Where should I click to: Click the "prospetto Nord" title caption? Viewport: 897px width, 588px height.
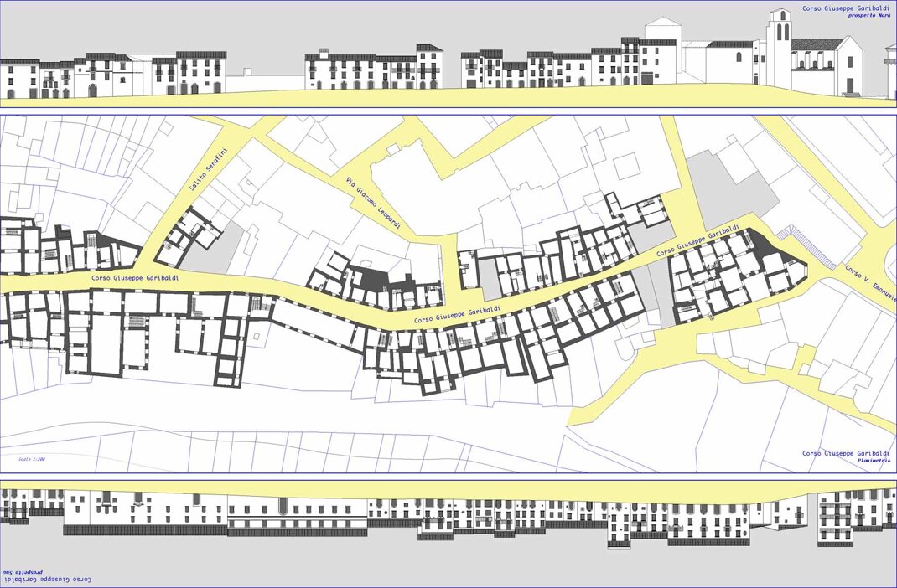[x=869, y=16]
